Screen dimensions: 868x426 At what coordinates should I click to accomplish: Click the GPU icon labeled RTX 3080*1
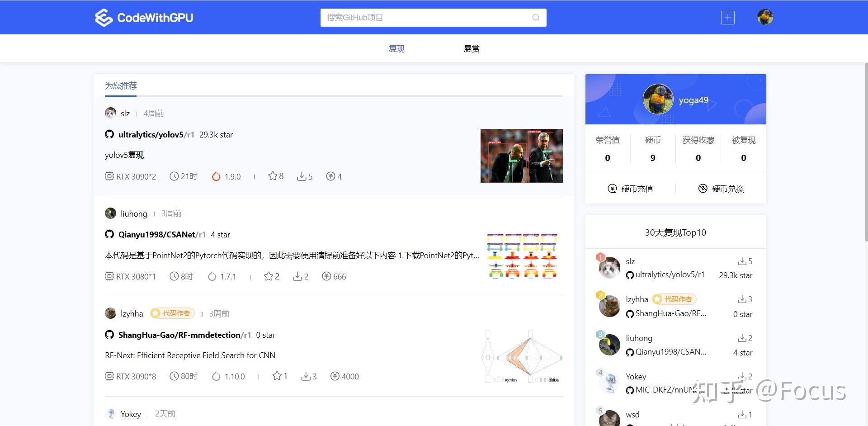109,276
